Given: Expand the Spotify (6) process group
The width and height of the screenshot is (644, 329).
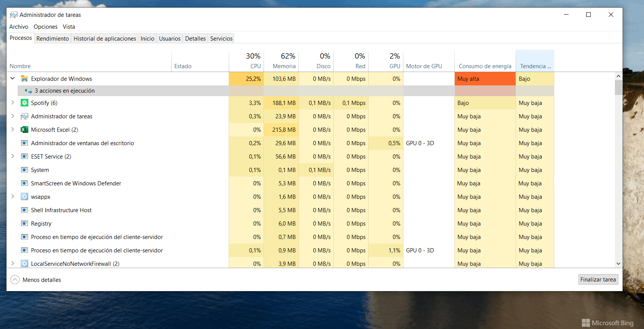Looking at the screenshot, I should (x=13, y=102).
